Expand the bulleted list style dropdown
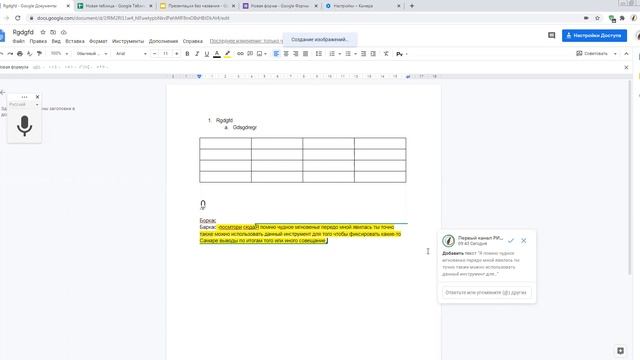Screen dimensions: 640x360 356,54
